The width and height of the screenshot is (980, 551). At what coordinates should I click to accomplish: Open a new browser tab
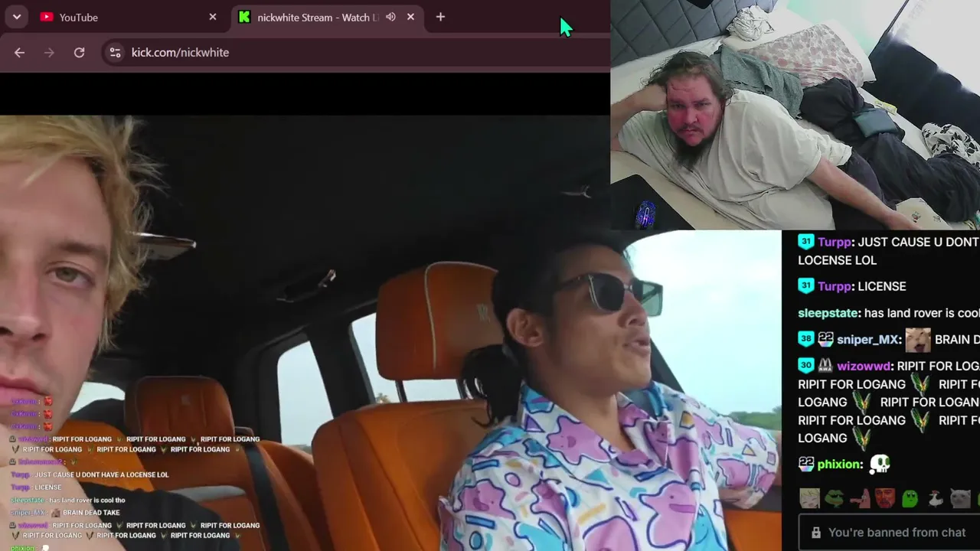[440, 17]
